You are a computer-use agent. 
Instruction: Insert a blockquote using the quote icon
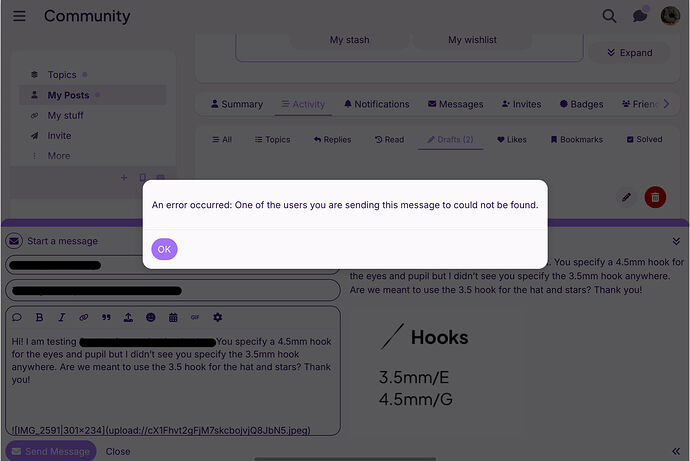click(106, 317)
